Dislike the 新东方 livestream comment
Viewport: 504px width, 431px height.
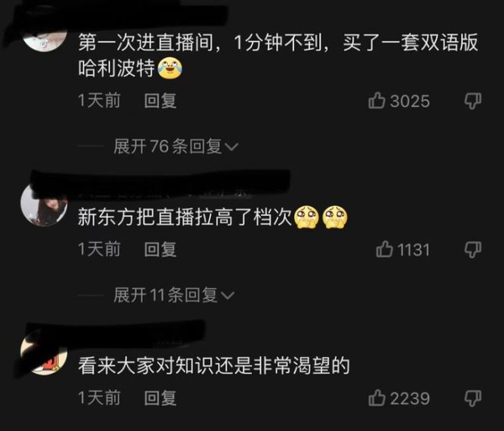click(473, 250)
